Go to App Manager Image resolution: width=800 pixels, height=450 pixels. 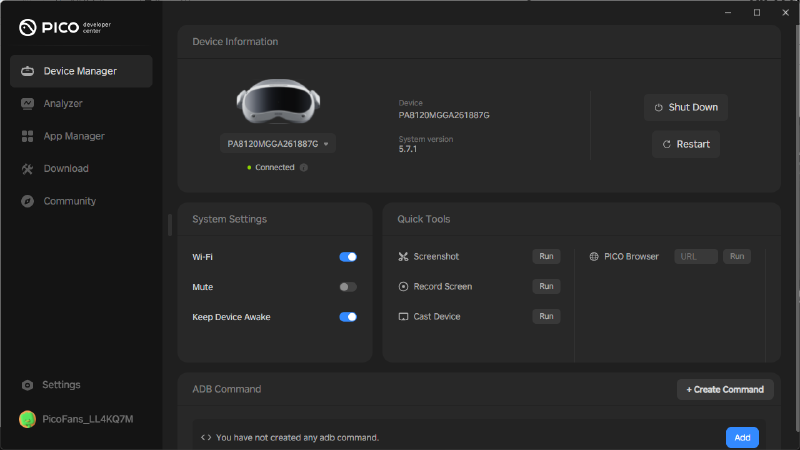74,136
